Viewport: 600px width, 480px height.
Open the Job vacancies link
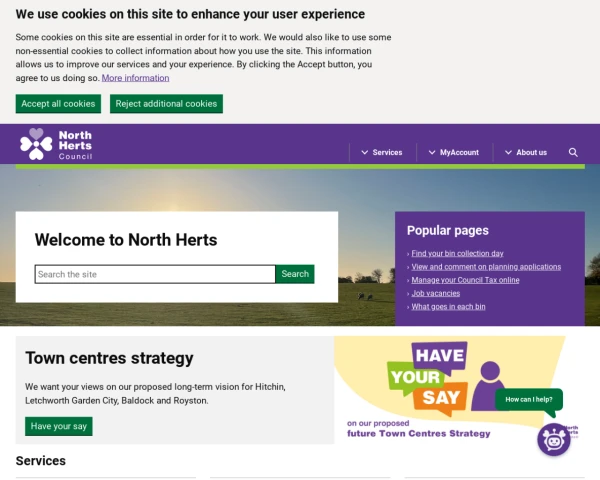tap(435, 293)
